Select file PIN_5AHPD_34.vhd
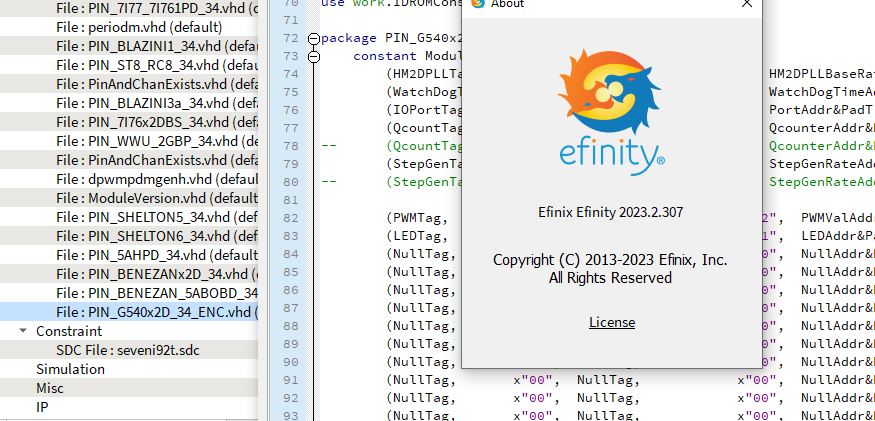The image size is (875, 421). point(157,255)
